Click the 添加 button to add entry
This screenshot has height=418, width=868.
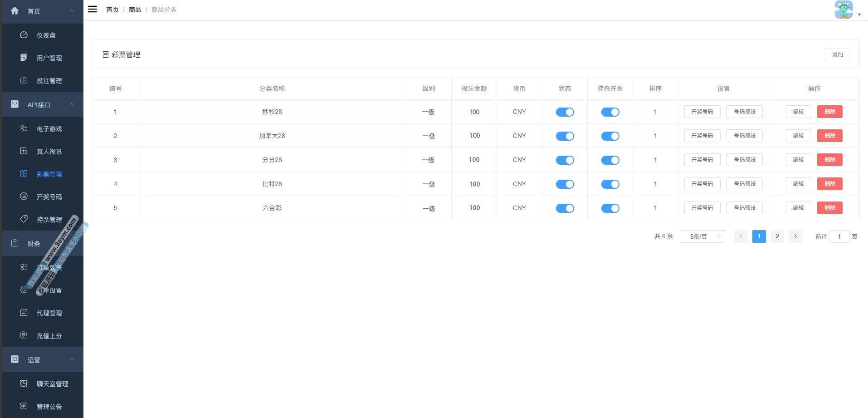837,54
